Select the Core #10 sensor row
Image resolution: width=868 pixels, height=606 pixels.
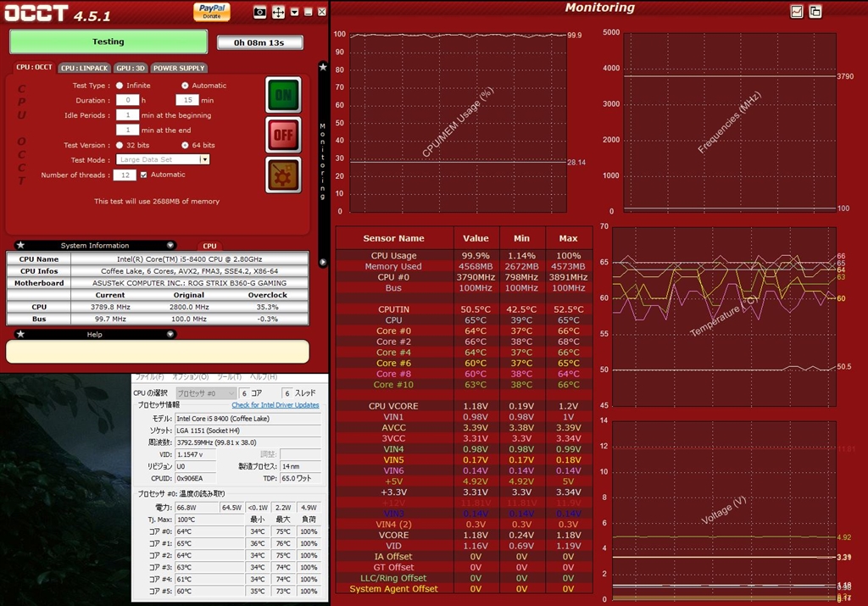(464, 385)
